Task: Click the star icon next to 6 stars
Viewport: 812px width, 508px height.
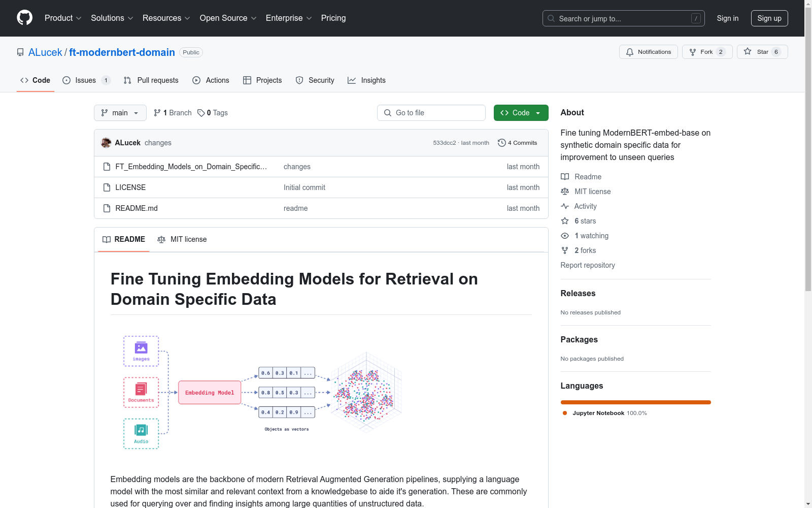Action: (x=565, y=221)
